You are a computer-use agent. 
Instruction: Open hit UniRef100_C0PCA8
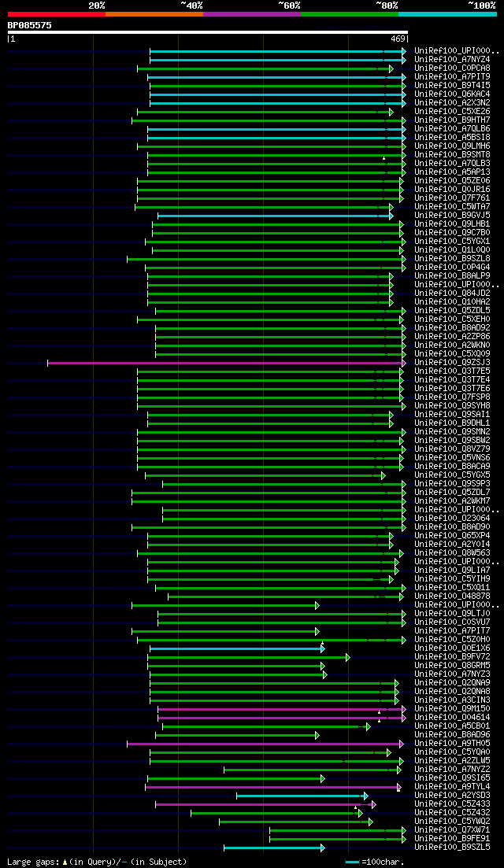(x=453, y=68)
